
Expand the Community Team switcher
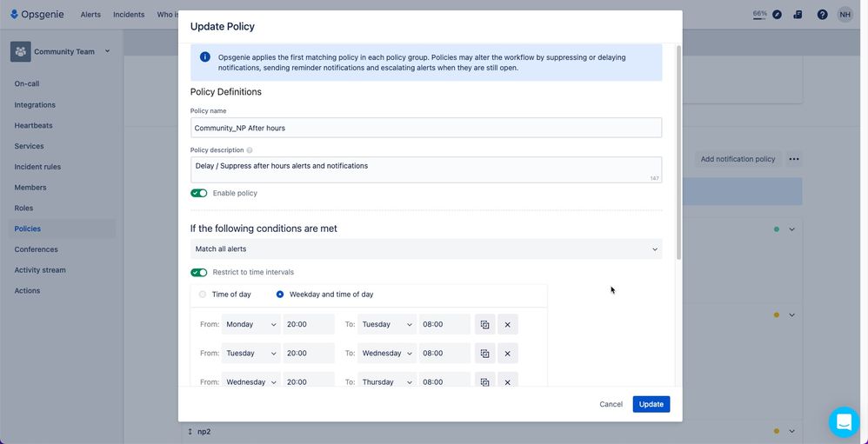point(107,51)
